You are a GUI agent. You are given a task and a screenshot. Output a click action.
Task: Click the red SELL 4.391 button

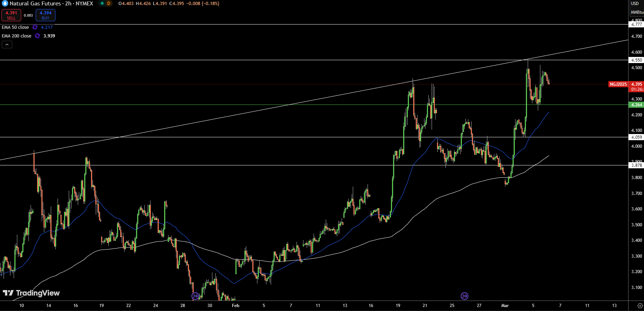click(x=11, y=15)
